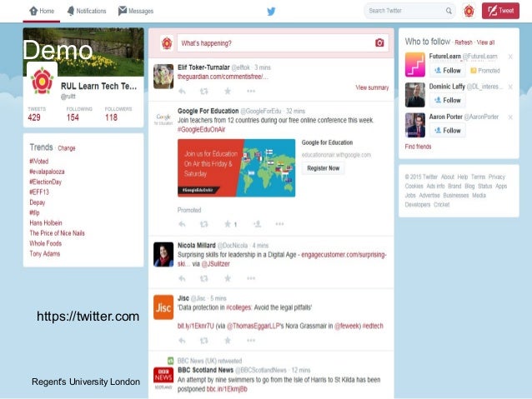The width and height of the screenshot is (532, 399).
Task: Open RUL Learn Tech profile name
Action: (98, 87)
